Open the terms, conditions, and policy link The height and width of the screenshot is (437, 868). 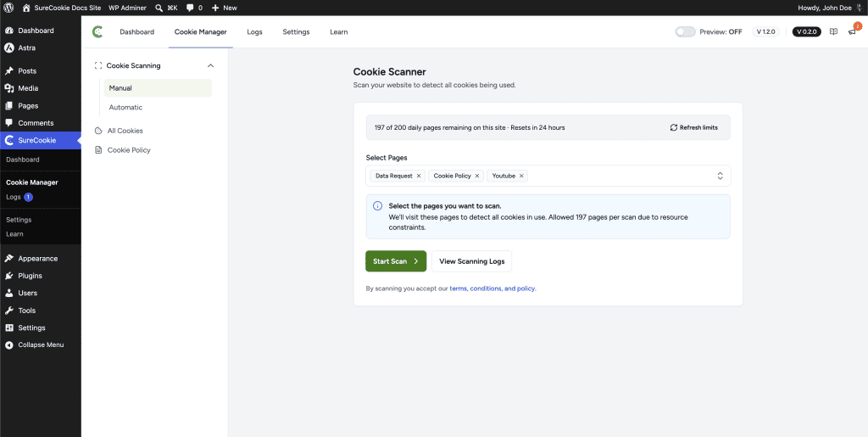coord(492,289)
